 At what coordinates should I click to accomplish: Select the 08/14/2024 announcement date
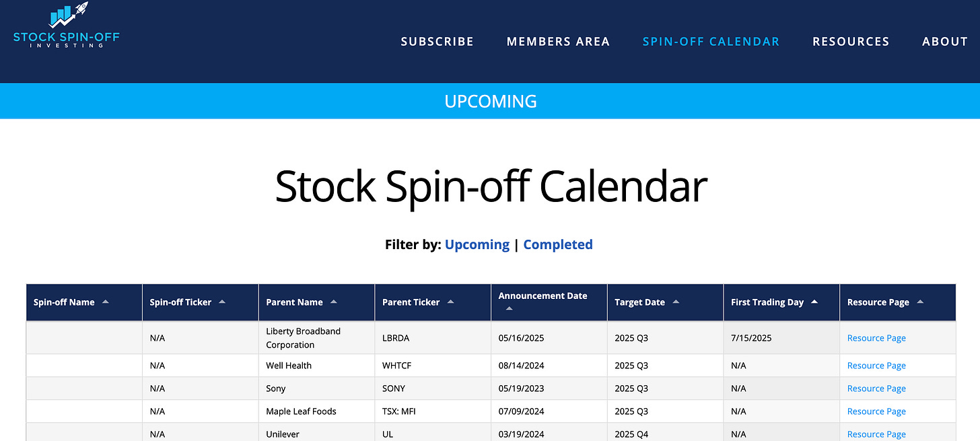[521, 366]
